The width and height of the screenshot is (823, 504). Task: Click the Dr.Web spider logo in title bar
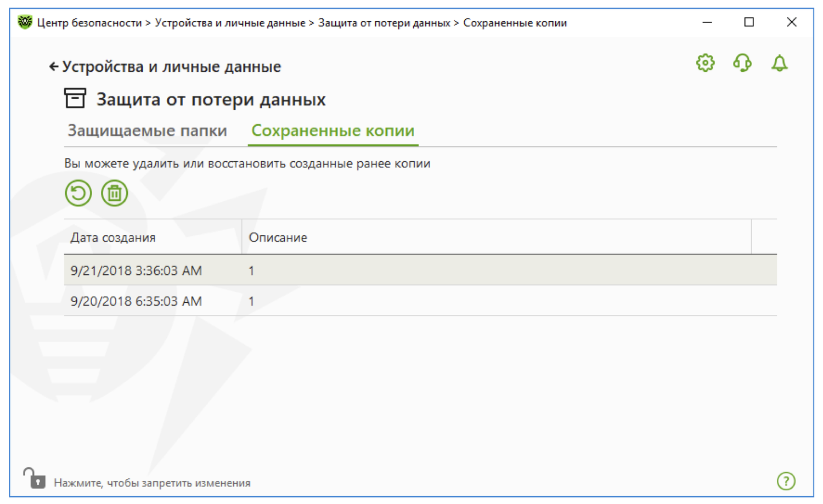25,22
